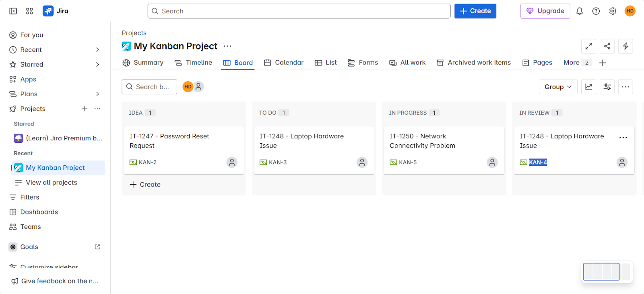This screenshot has width=644, height=294.
Task: Open Teams in sidebar
Action: [x=56, y=227]
